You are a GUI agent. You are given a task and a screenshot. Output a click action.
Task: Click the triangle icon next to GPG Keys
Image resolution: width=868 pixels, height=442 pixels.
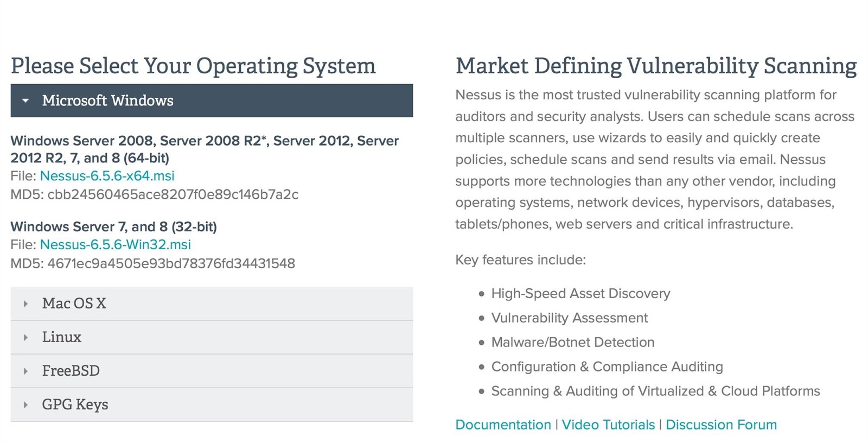[25, 405]
